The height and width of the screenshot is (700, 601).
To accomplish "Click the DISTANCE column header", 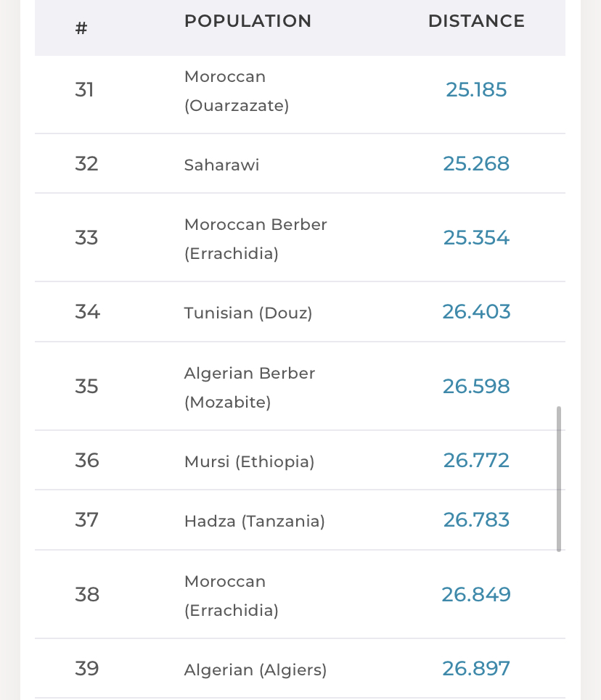I will click(x=476, y=22).
